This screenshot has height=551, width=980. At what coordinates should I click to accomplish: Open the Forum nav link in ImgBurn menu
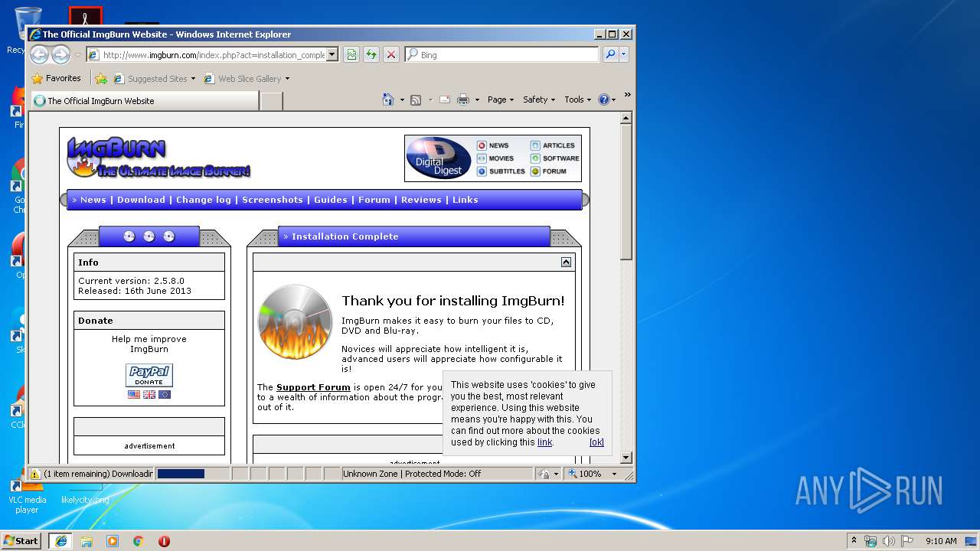click(x=374, y=200)
